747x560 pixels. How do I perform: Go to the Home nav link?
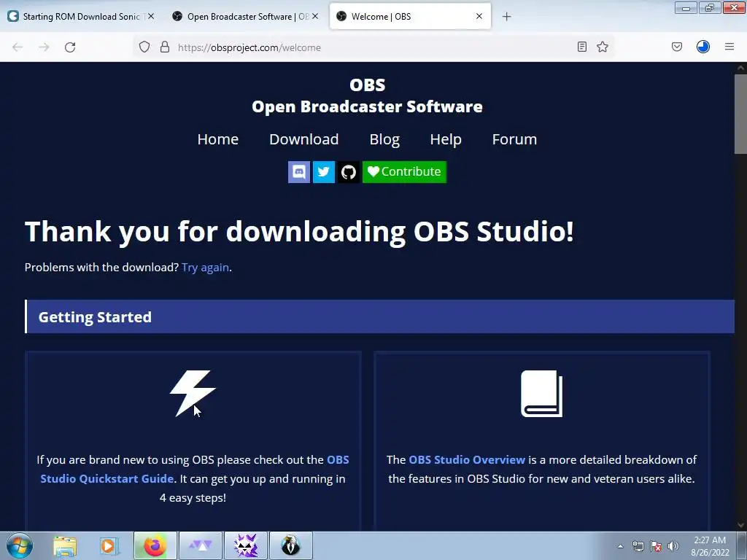tap(217, 139)
